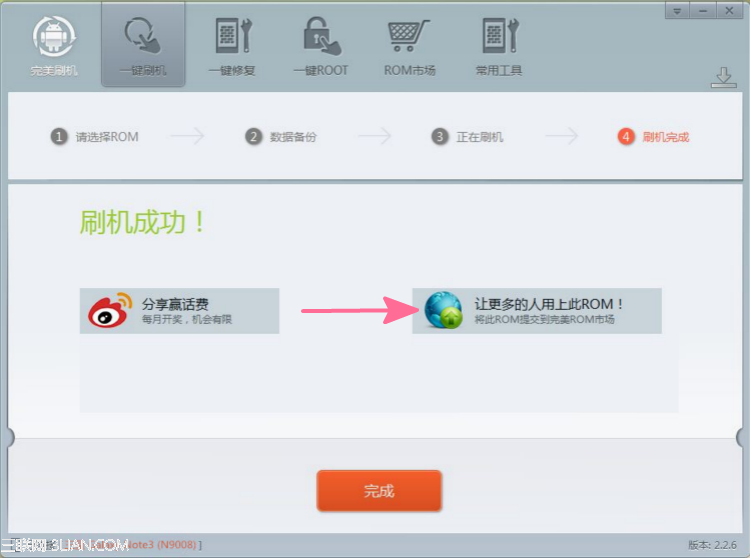This screenshot has height=558, width=750.
Task: Click the 版本: 2.2.6 version text
Action: [712, 545]
